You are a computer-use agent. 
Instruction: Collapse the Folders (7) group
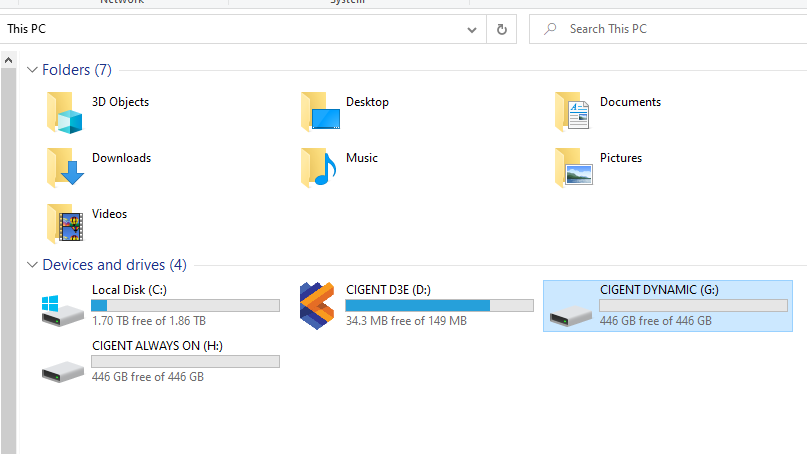point(32,69)
